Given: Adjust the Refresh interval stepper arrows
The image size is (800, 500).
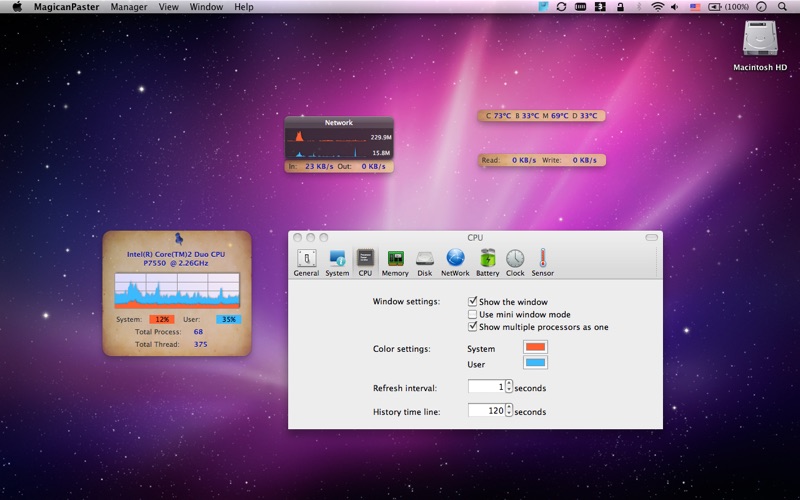Looking at the screenshot, I should pos(509,387).
